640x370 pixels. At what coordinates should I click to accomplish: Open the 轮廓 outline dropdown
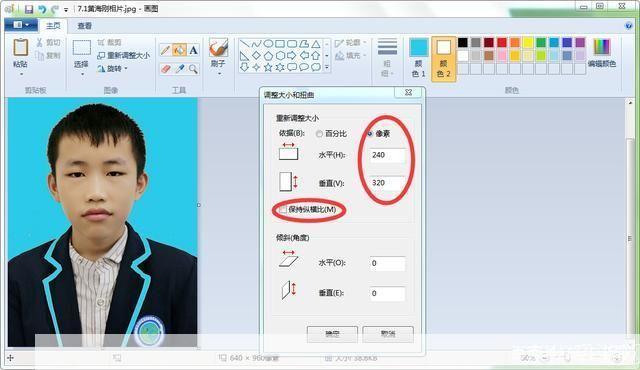point(351,42)
